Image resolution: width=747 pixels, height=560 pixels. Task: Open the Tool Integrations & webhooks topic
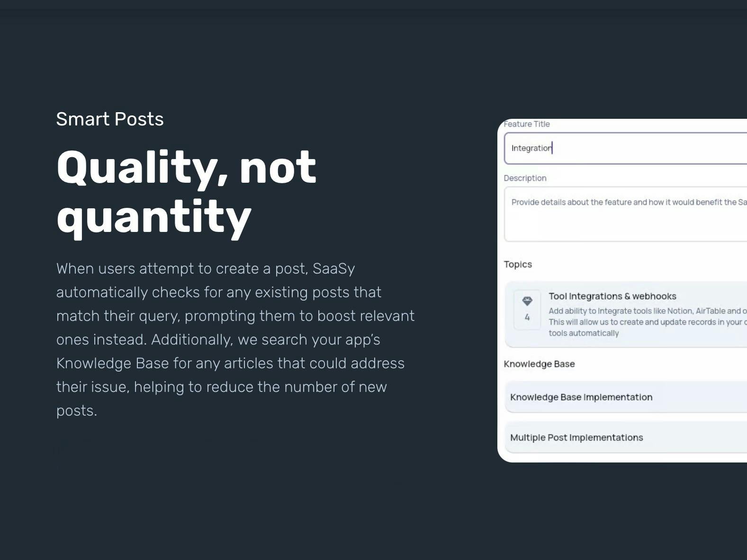point(612,296)
